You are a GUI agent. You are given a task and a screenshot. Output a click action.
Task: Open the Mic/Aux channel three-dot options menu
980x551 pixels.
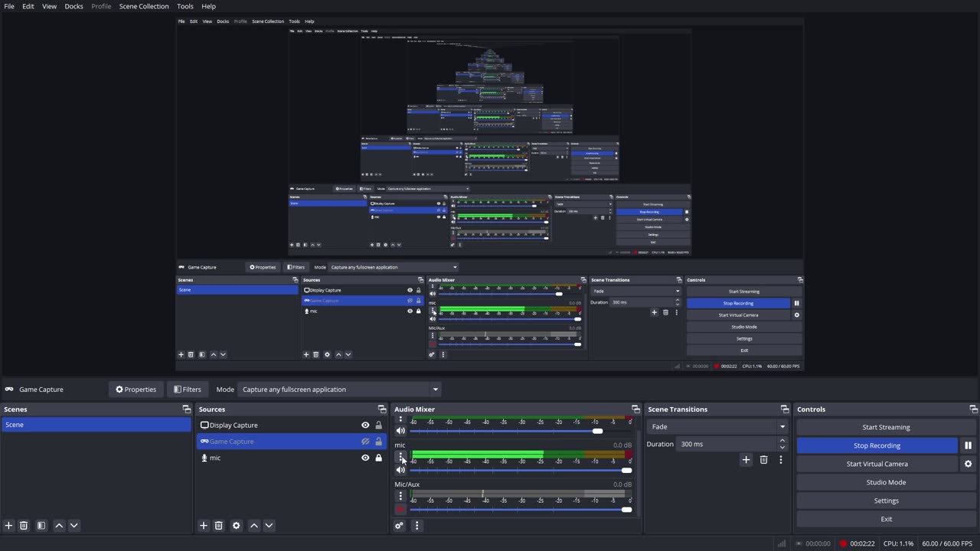pyautogui.click(x=400, y=497)
